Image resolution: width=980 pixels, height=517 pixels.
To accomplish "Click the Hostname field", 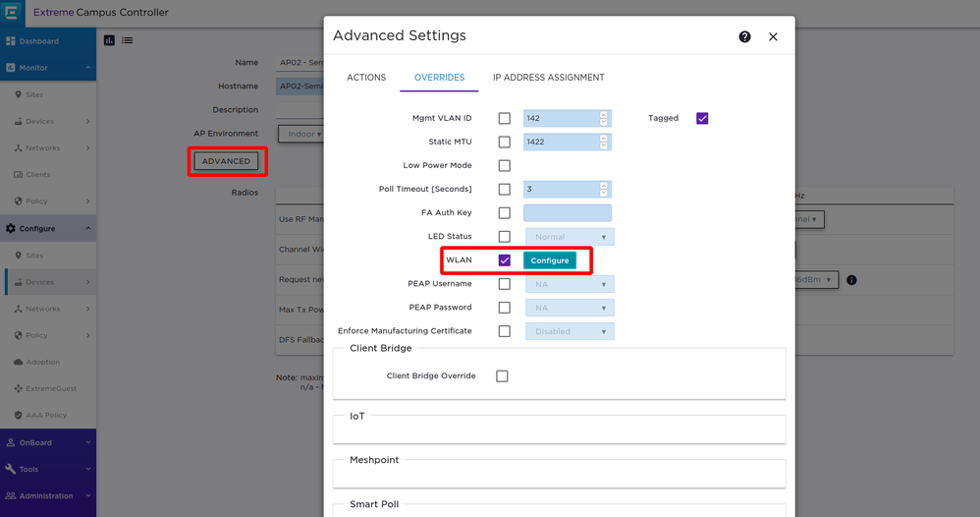I will click(300, 86).
